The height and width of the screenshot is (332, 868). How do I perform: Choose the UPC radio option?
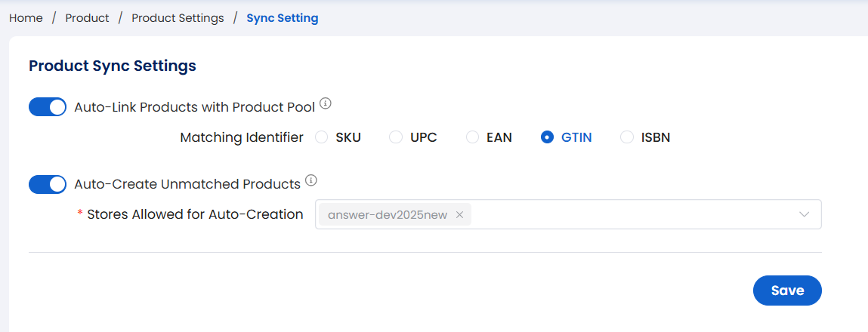click(396, 137)
